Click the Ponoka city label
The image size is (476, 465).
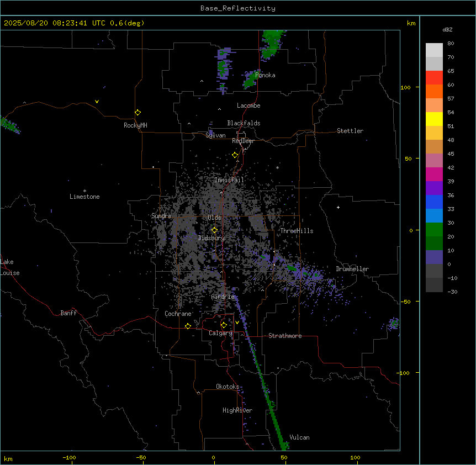click(265, 75)
